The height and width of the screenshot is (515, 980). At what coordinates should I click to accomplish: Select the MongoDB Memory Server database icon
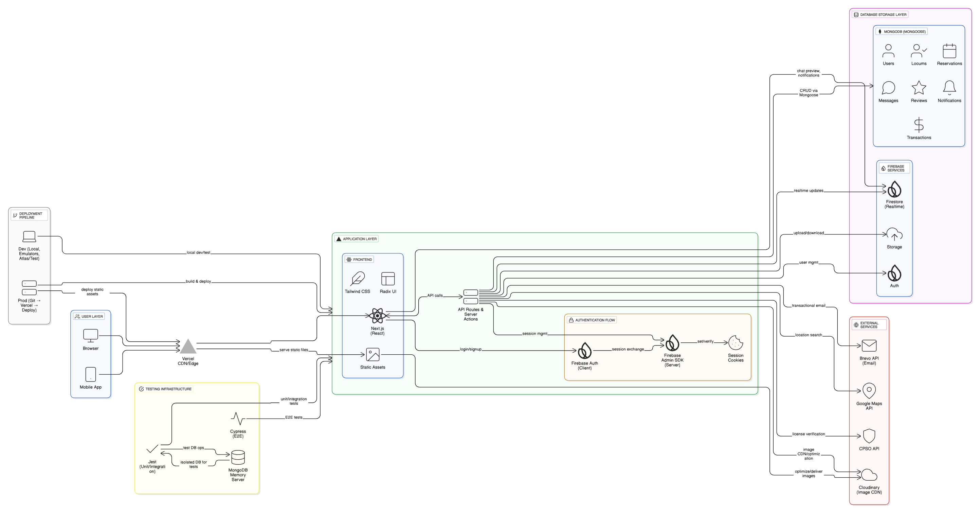click(238, 457)
